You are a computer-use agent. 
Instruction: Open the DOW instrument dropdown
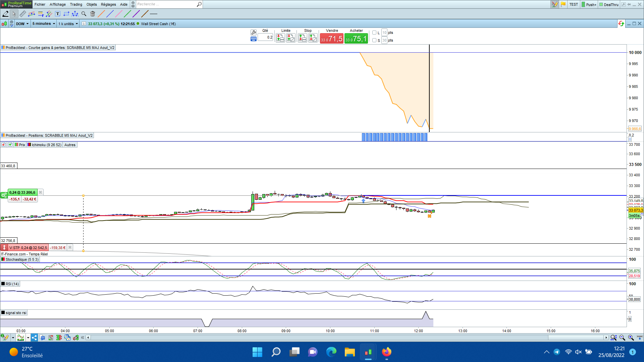22,24
